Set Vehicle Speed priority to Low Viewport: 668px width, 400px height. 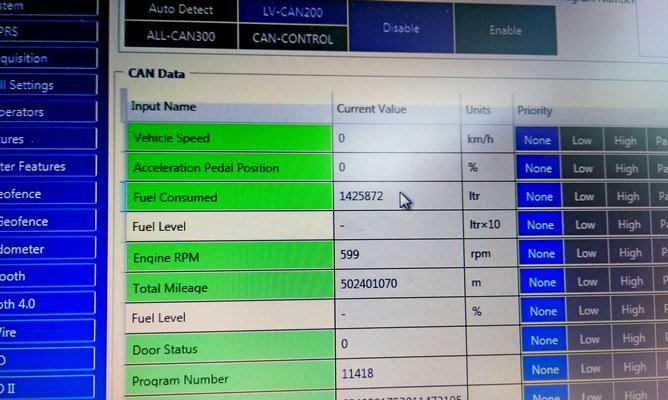point(581,140)
